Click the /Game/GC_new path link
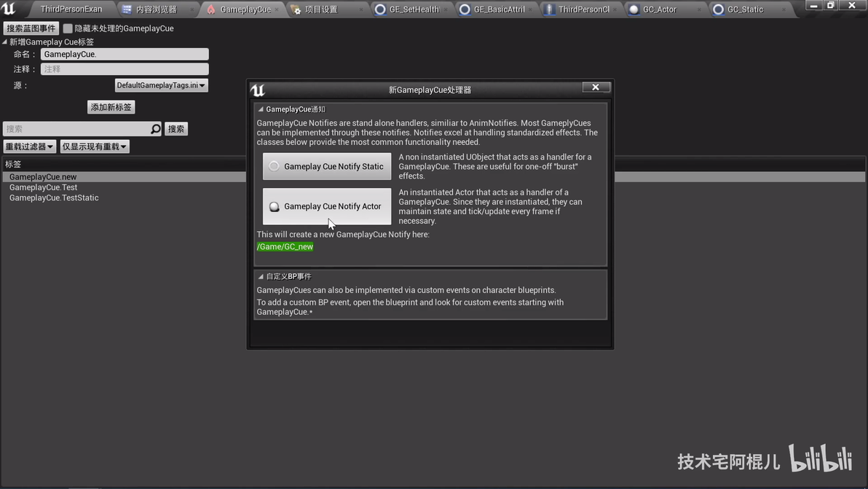 pyautogui.click(x=285, y=246)
